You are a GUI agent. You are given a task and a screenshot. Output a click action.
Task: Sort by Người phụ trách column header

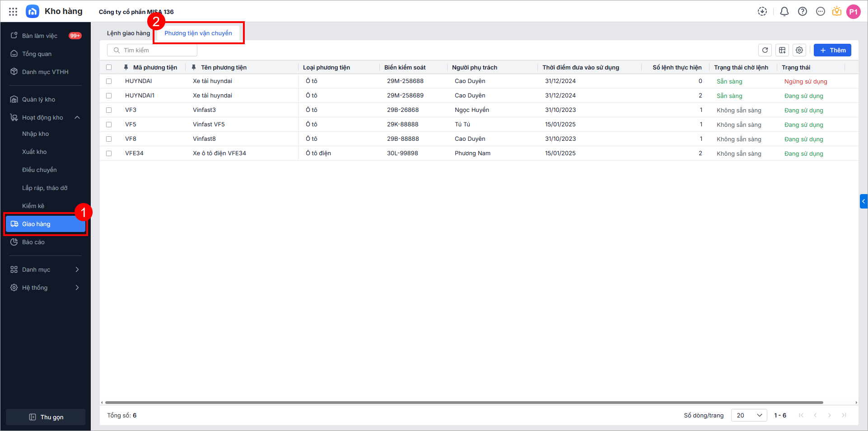pyautogui.click(x=475, y=67)
